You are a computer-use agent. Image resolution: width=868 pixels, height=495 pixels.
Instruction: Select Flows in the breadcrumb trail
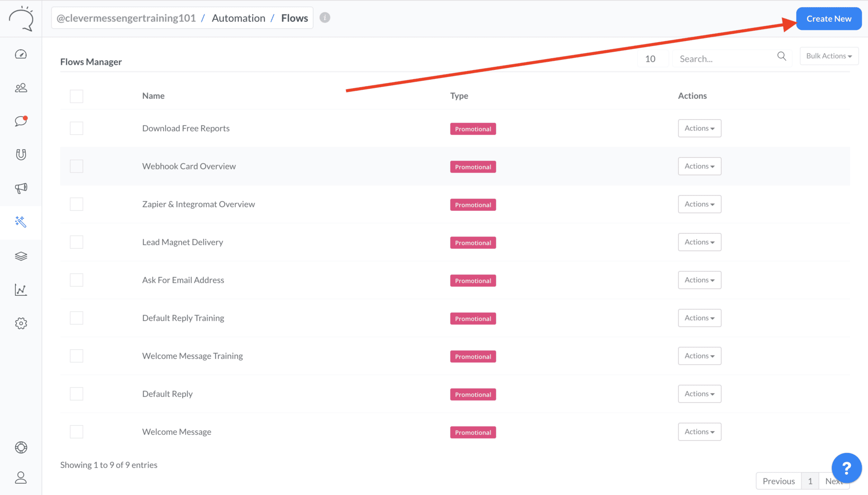294,18
